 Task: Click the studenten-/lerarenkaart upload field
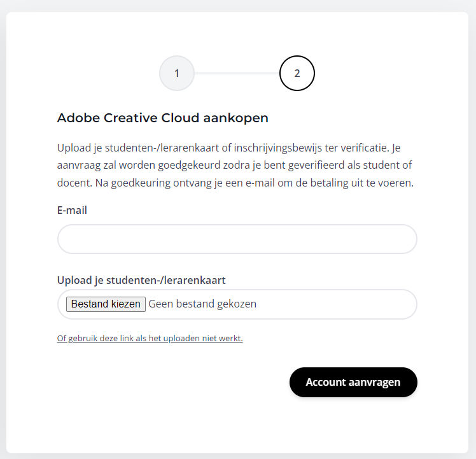coord(237,304)
